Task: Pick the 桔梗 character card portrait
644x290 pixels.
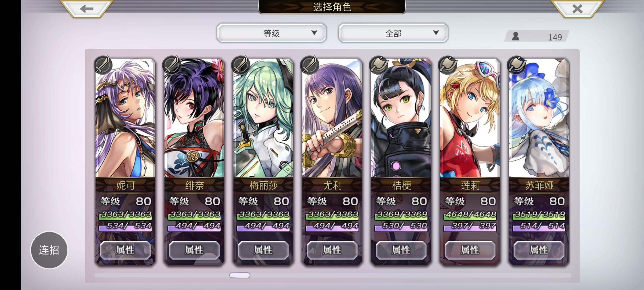Action: (x=401, y=118)
